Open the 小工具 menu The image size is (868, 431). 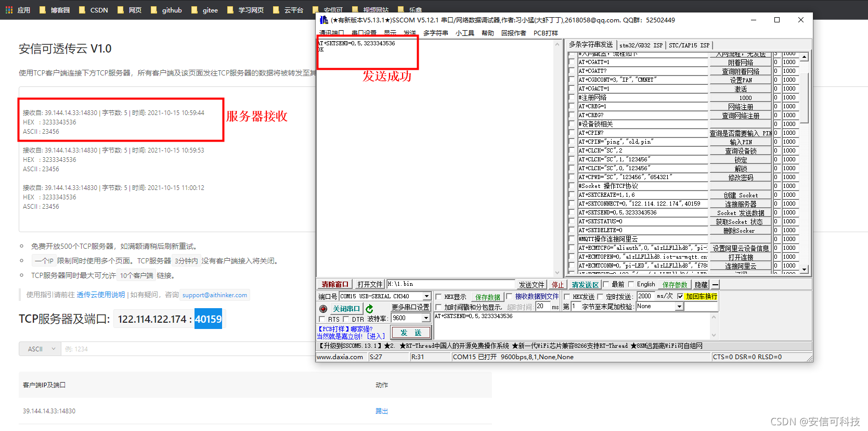pos(464,33)
